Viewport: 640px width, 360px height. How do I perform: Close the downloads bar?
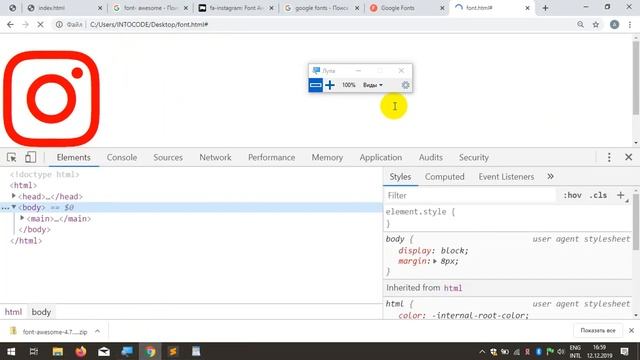click(631, 331)
